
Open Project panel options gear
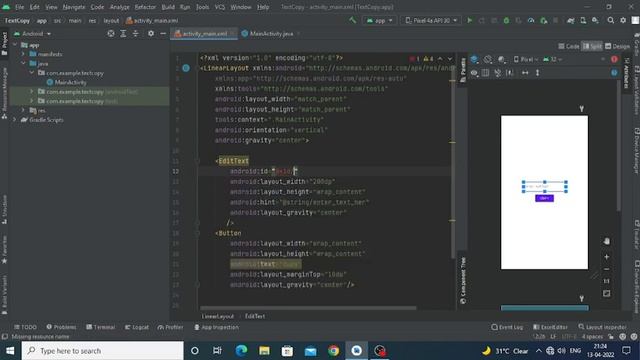[151, 33]
